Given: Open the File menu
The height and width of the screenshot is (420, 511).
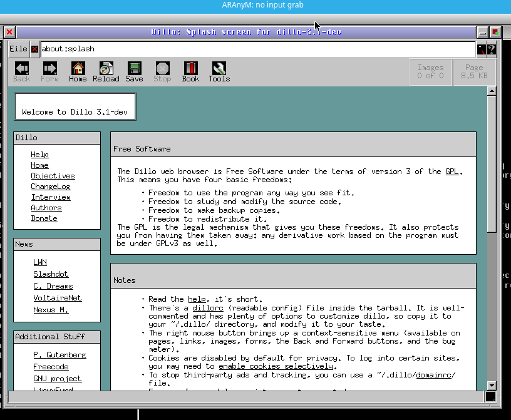Looking at the screenshot, I should coord(18,49).
